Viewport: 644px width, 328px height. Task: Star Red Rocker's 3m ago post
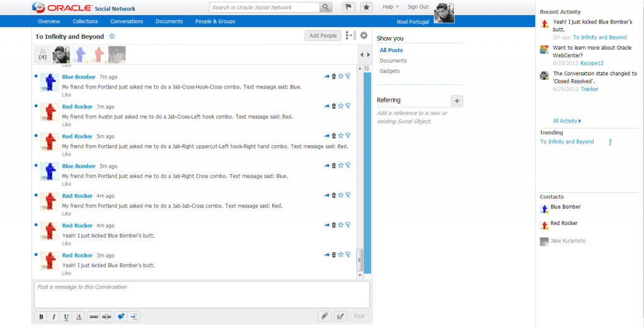tap(340, 254)
